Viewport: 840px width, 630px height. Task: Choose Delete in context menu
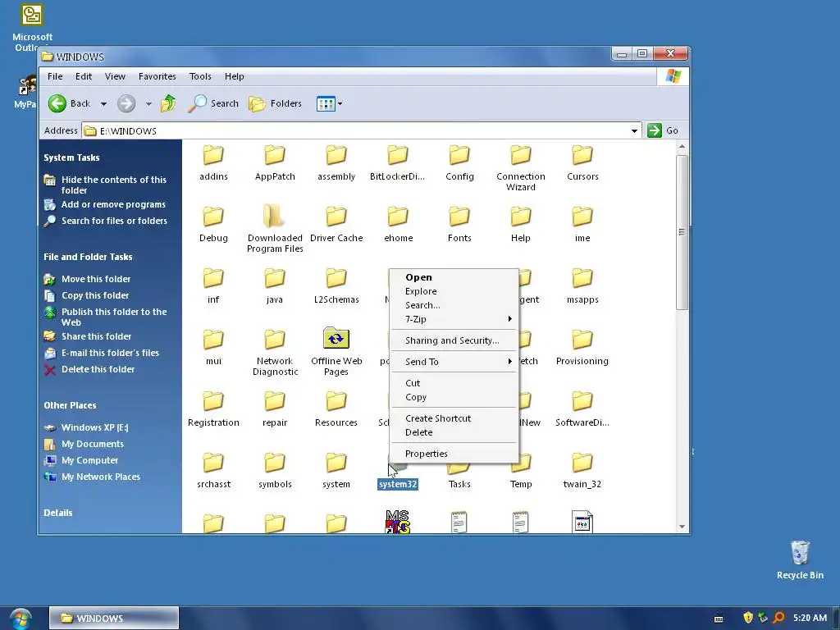tap(454, 432)
